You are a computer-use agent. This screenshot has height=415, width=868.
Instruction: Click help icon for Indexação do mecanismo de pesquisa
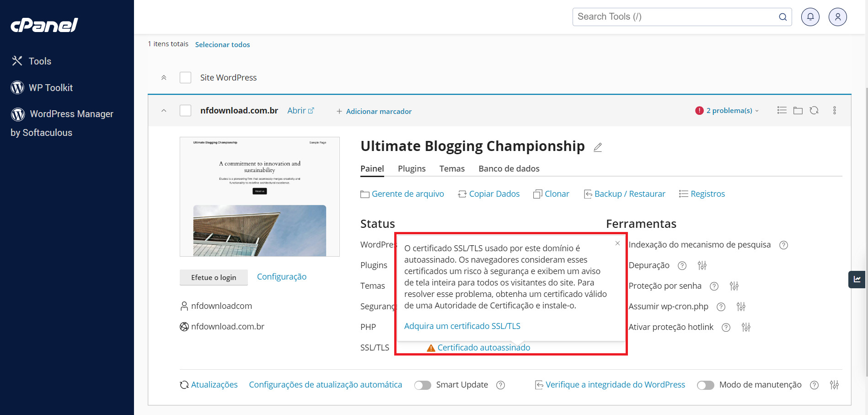click(x=783, y=245)
